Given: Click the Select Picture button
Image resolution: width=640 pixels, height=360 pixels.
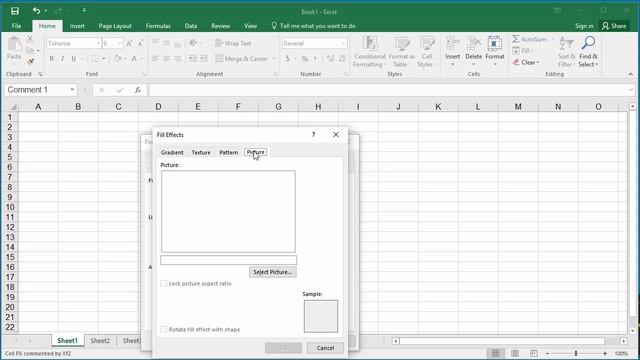Looking at the screenshot, I should 273,272.
